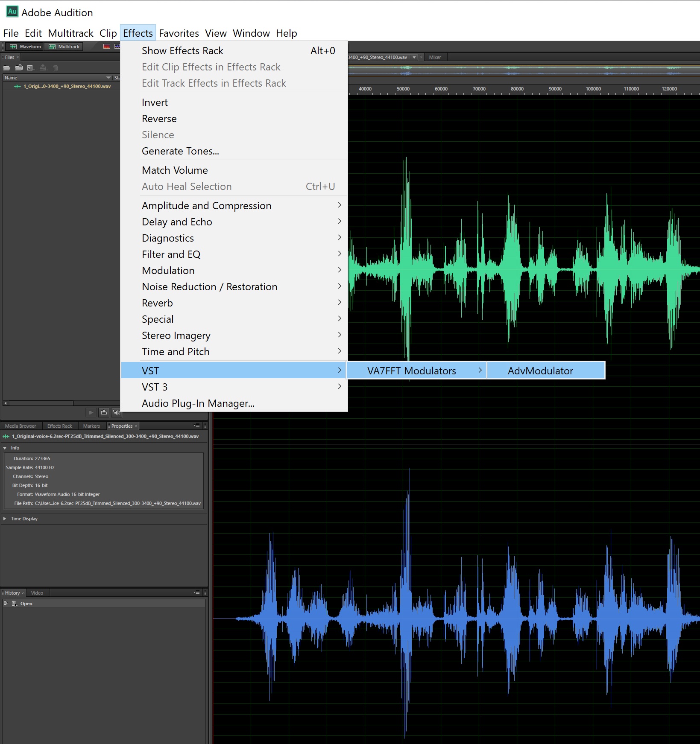
Task: Select the Open entry in History panel
Action: coord(26,604)
